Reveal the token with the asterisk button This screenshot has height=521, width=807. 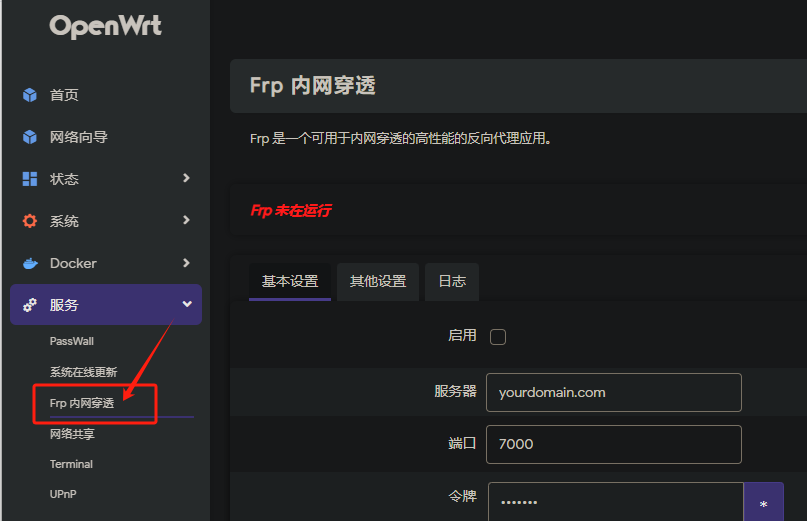coord(763,503)
